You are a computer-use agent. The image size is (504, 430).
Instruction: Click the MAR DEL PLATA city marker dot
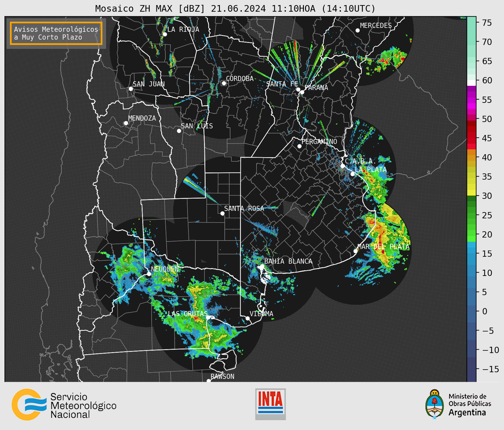(355, 251)
